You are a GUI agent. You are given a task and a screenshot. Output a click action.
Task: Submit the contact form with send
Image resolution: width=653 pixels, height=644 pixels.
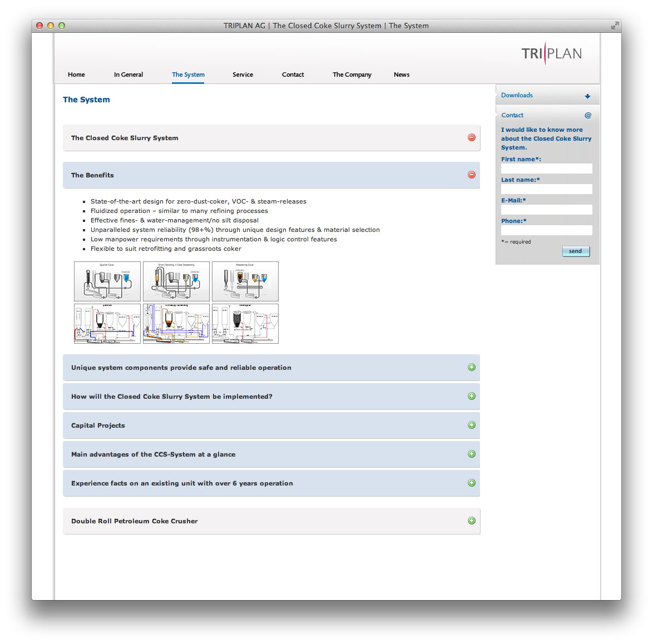pos(576,251)
